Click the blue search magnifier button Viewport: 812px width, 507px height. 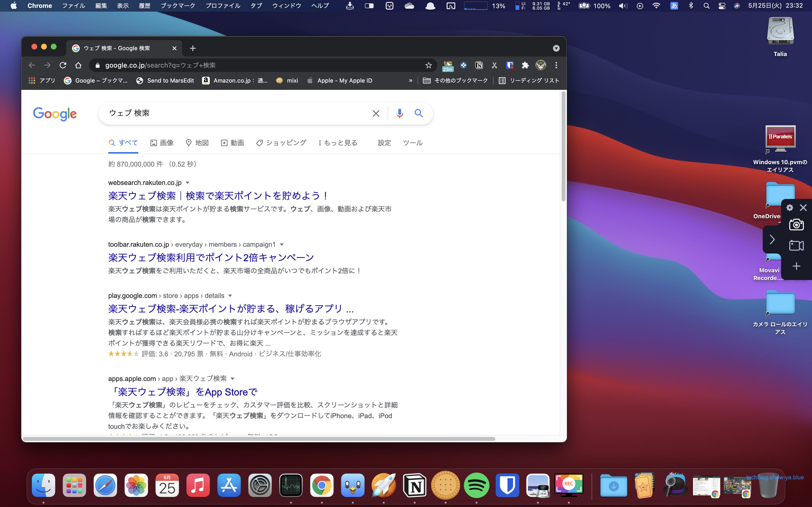click(x=418, y=113)
